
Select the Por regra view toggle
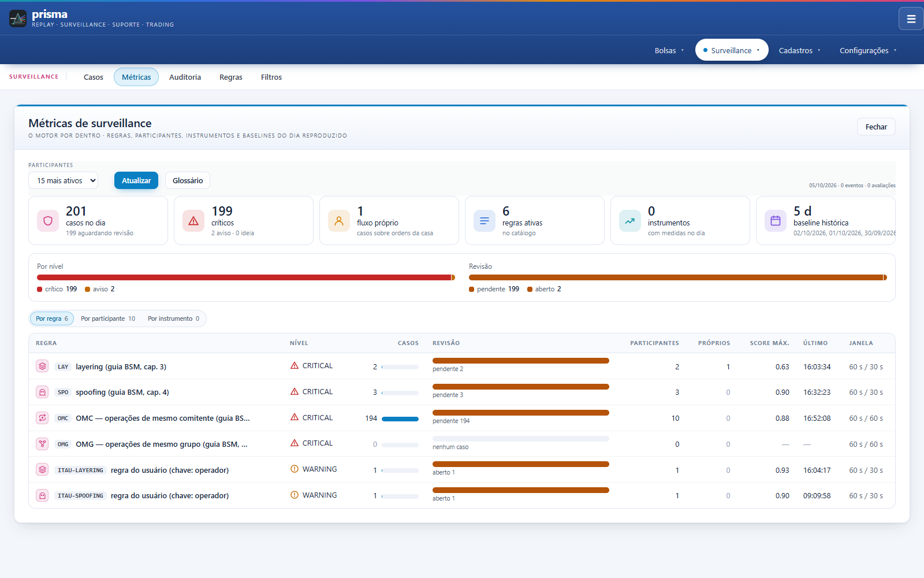[52, 318]
